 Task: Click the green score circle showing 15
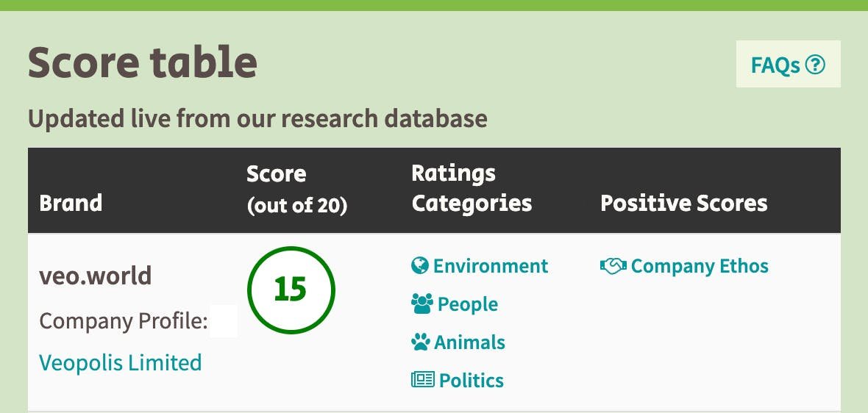point(291,290)
